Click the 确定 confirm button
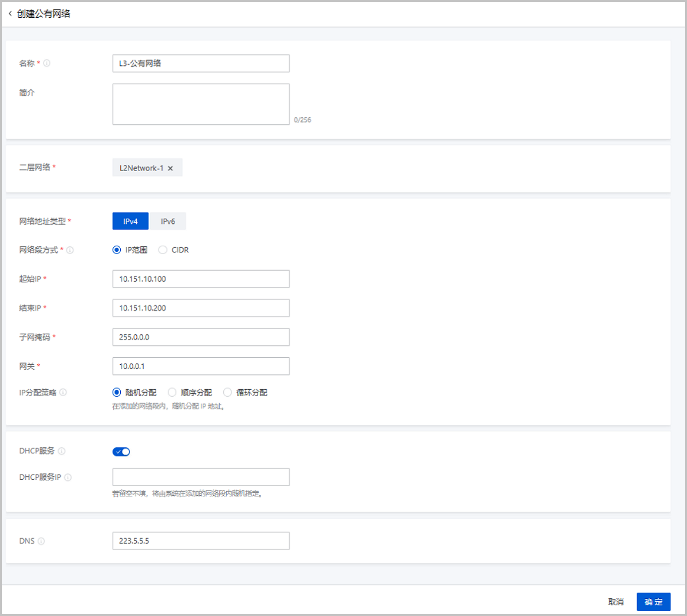This screenshot has height=616, width=687. (653, 602)
